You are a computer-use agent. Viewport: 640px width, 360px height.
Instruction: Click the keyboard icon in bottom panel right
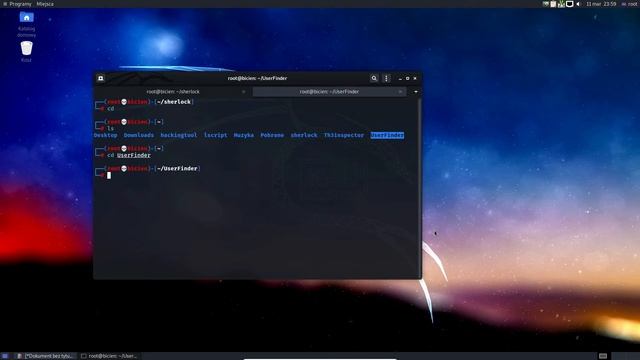coord(603,356)
